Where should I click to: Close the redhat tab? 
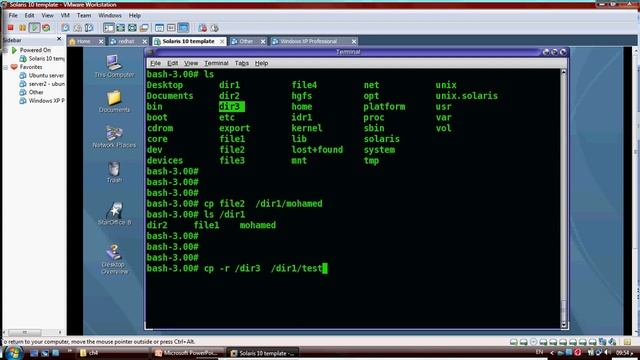(x=144, y=42)
